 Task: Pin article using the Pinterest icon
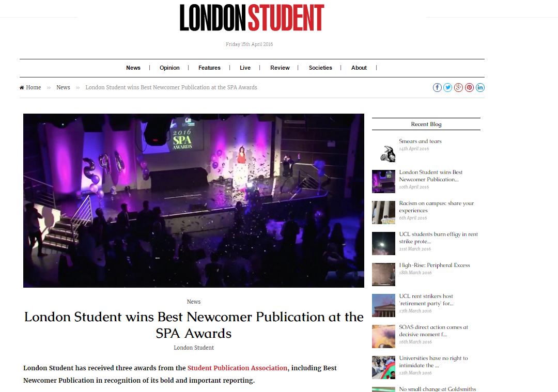[469, 87]
